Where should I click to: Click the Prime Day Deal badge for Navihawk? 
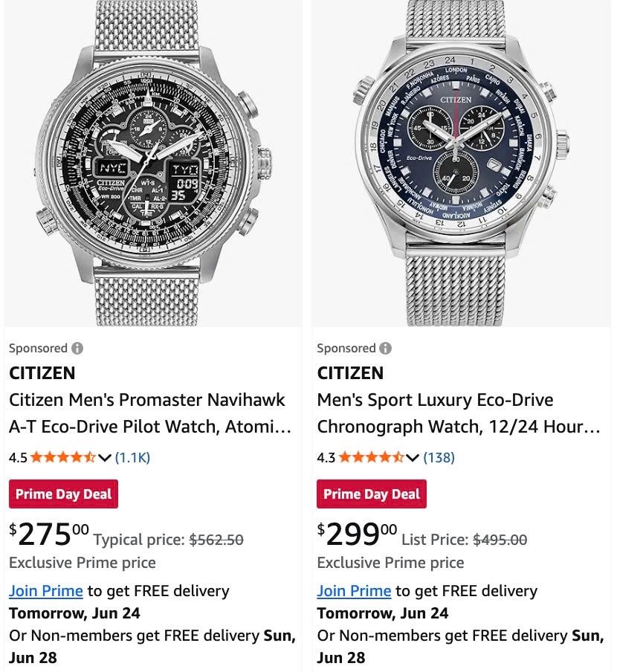tap(63, 494)
